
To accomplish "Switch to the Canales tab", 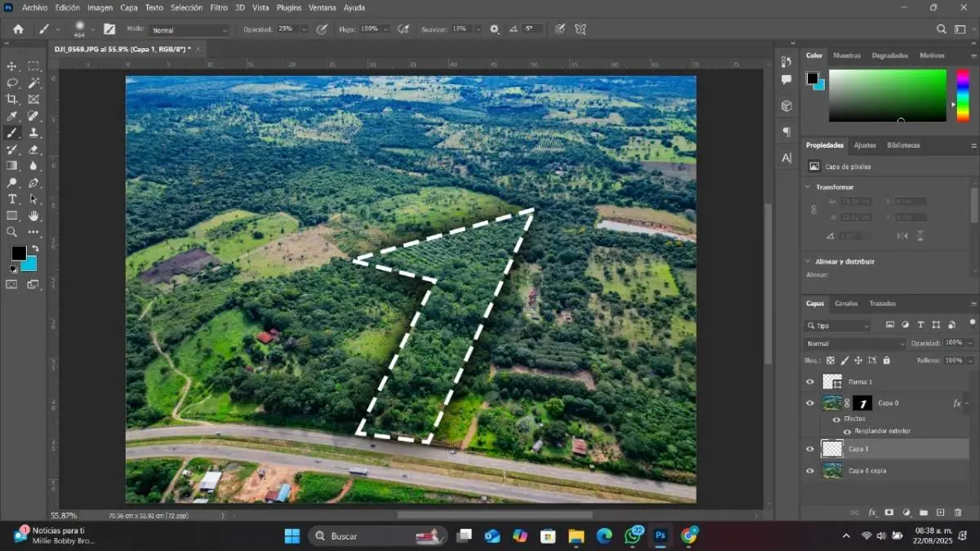I will [846, 304].
